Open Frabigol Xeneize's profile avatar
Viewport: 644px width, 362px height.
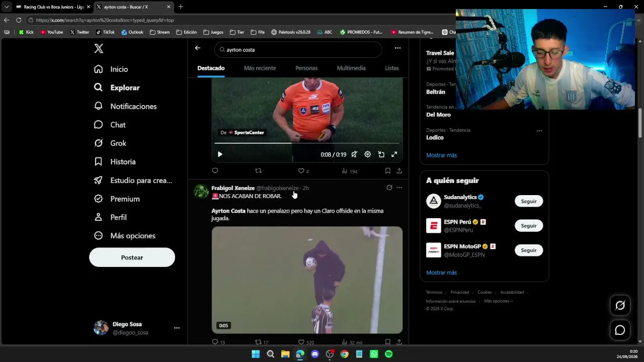pos(201,192)
